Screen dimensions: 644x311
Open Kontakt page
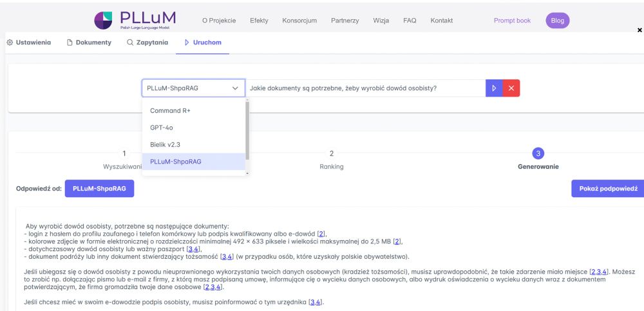pyautogui.click(x=442, y=21)
